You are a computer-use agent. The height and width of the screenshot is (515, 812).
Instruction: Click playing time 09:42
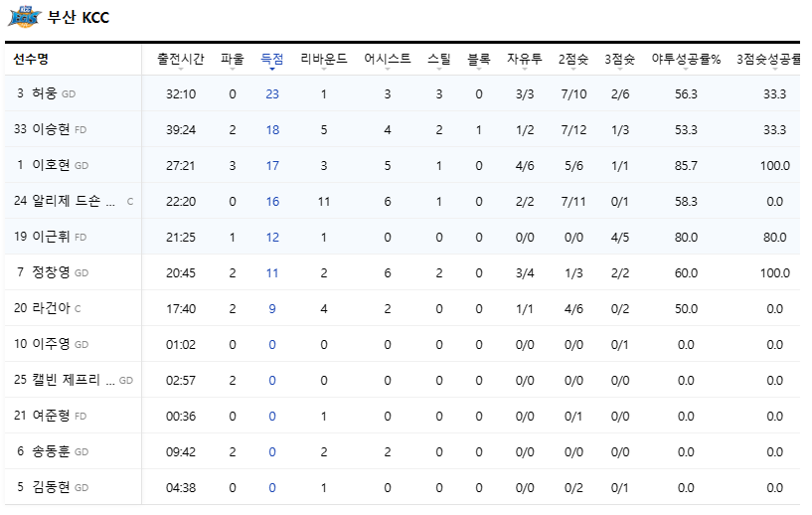click(x=181, y=451)
